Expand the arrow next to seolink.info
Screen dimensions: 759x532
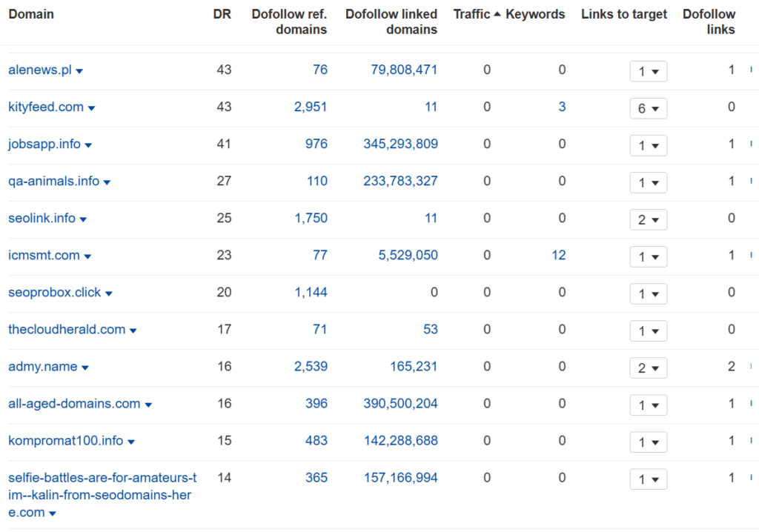[x=83, y=220]
